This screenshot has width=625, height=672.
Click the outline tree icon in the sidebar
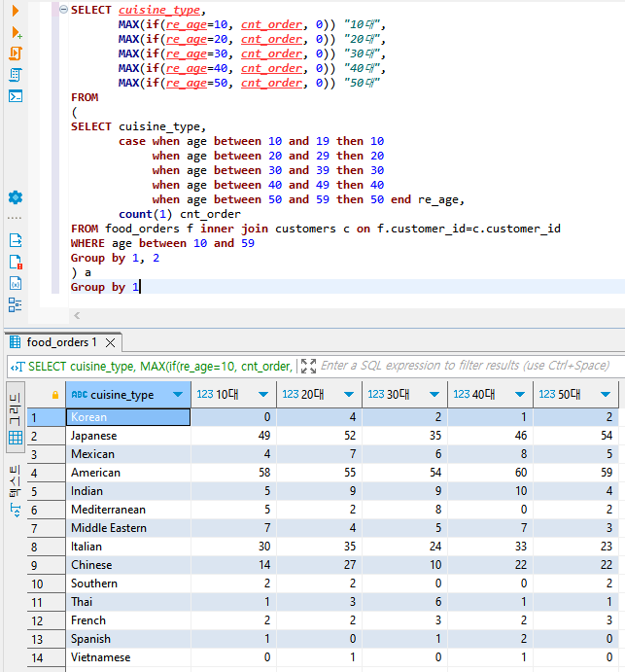pyautogui.click(x=16, y=304)
